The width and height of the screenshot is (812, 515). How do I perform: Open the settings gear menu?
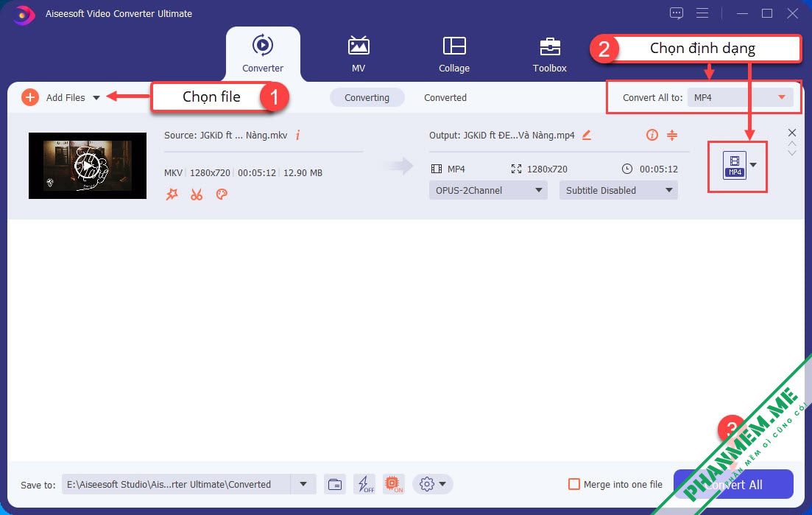pyautogui.click(x=432, y=485)
